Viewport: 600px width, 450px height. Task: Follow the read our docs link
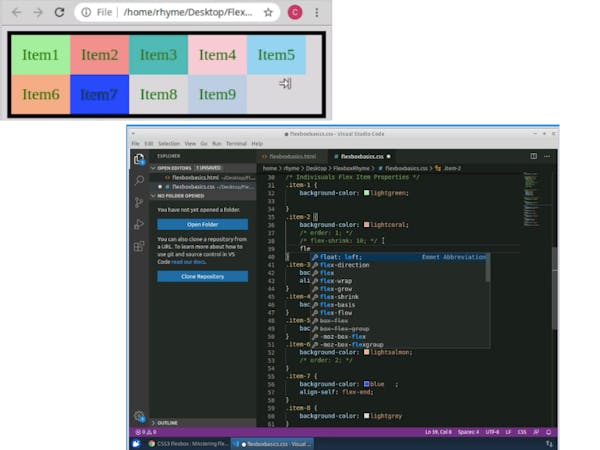click(189, 262)
